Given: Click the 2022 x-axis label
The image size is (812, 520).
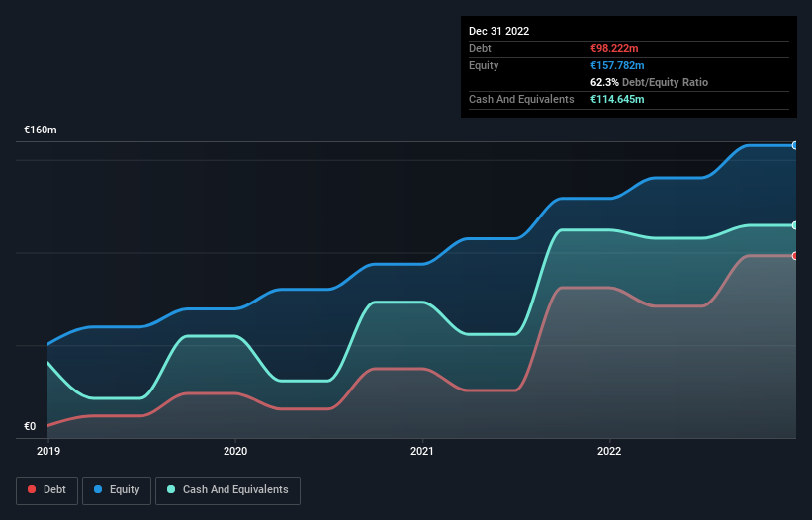Looking at the screenshot, I should tap(609, 451).
